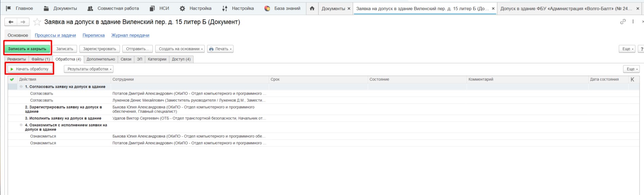Switch to the Файлы (1) tab
Screen dimensions: 644x195
[x=40, y=59]
